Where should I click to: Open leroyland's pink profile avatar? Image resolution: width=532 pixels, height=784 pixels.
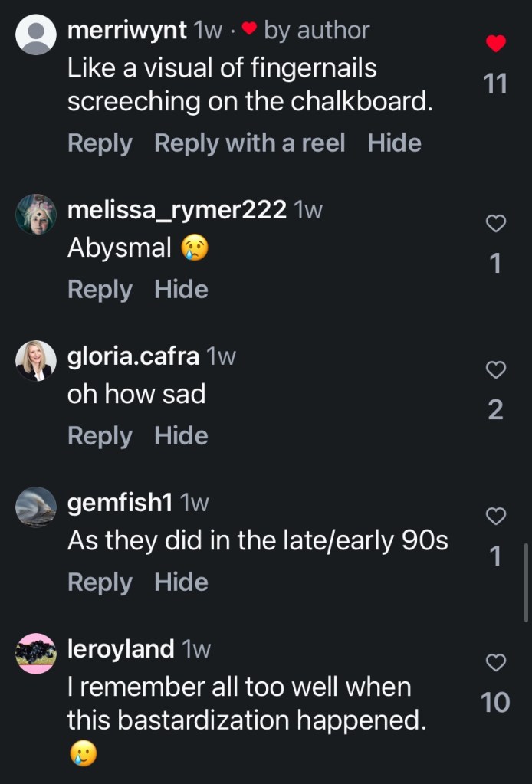pos(36,653)
